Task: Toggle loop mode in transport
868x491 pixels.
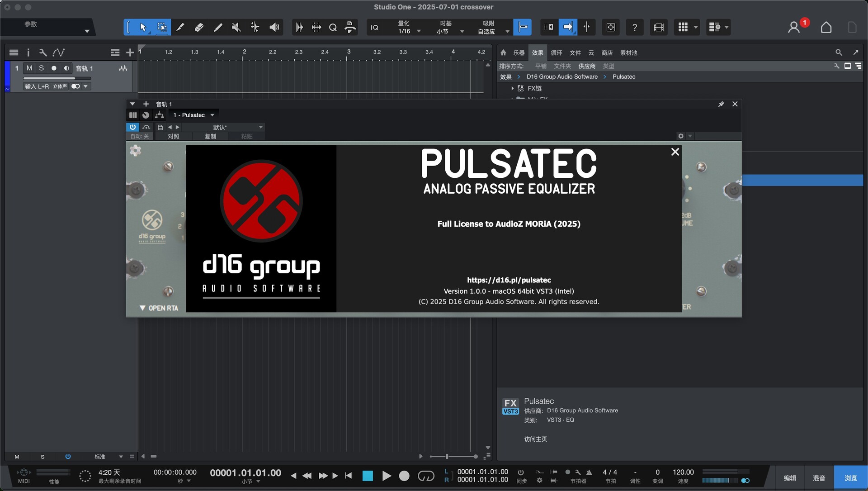Action: [426, 476]
